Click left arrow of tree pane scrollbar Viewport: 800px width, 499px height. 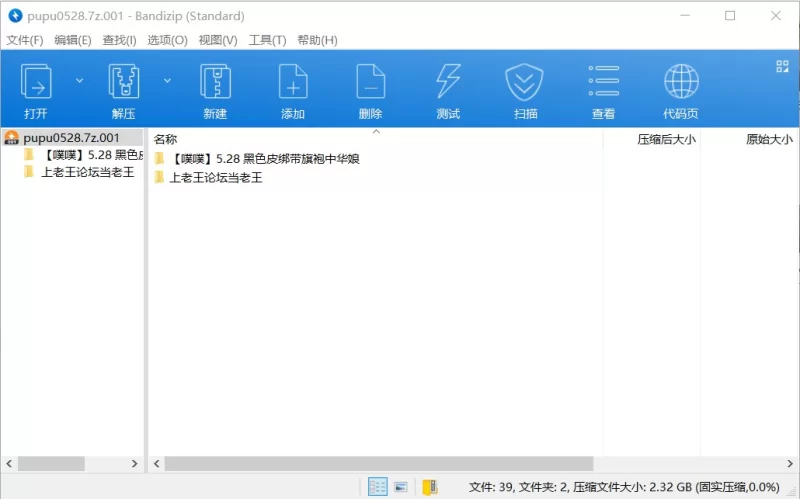coord(9,464)
